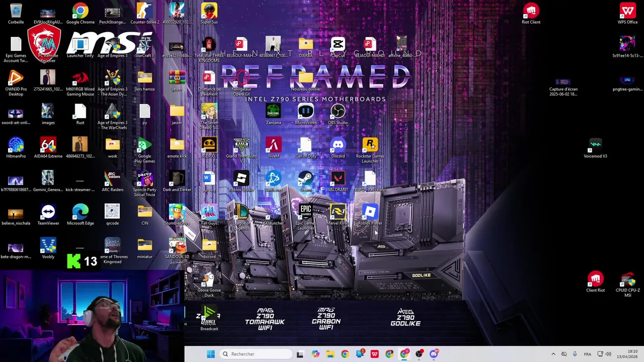This screenshot has width=644, height=362.
Task: Launch the Fall Guys shortcut
Action: click(209, 215)
